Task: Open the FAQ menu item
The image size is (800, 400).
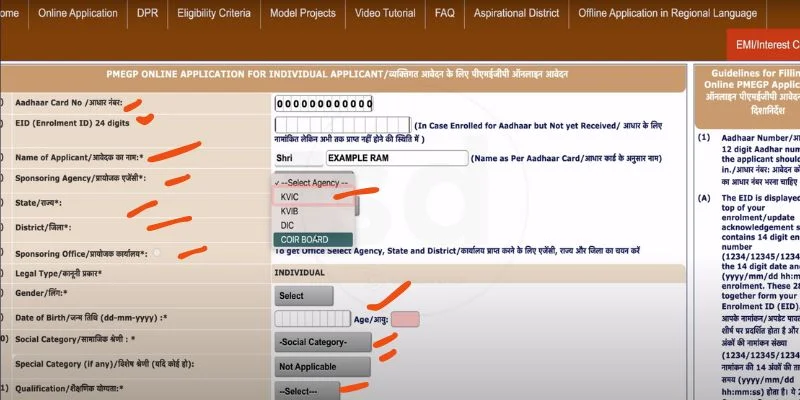Action: coord(444,14)
